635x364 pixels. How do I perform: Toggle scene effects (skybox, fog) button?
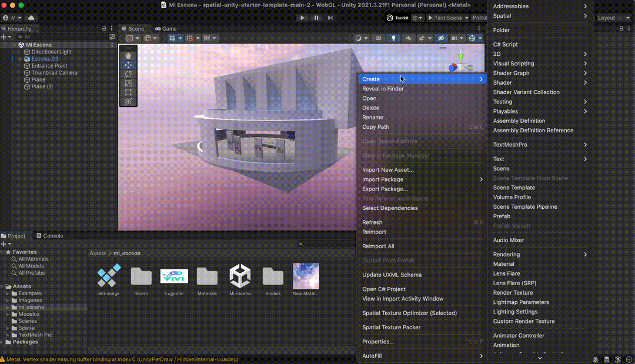click(x=422, y=38)
